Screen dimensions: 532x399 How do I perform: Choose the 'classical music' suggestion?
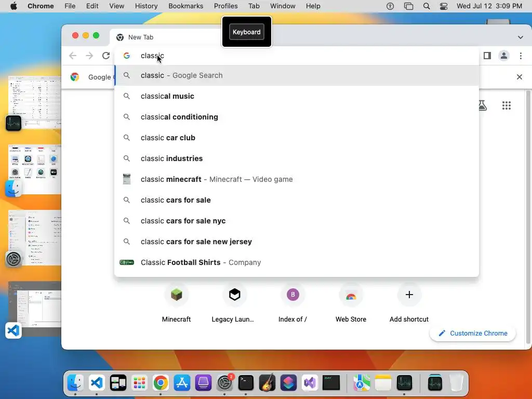click(x=297, y=96)
